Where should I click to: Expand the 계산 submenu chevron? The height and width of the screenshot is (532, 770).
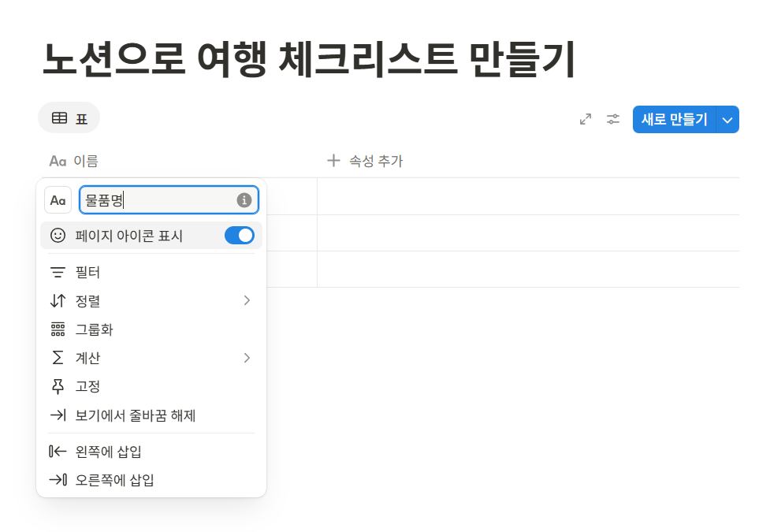click(247, 358)
